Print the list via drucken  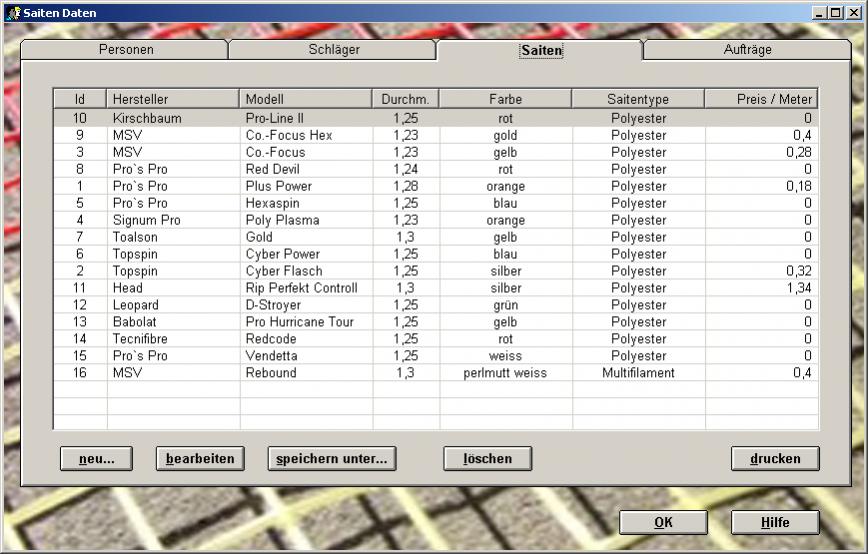[x=775, y=459]
